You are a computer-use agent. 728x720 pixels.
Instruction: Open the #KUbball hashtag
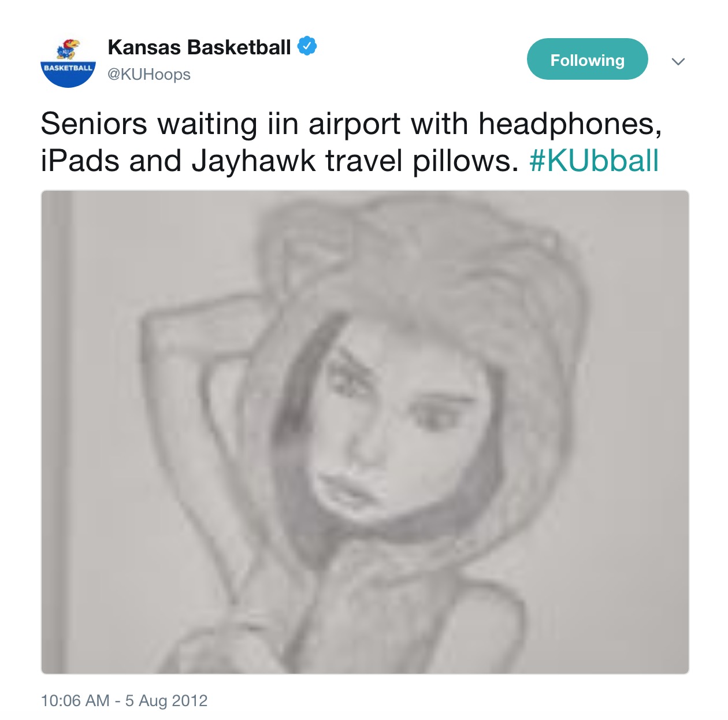594,161
